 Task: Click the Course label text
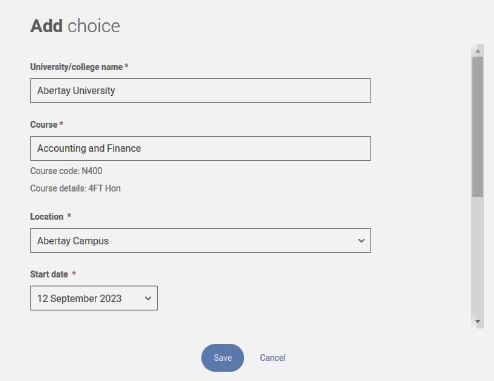tap(44, 125)
